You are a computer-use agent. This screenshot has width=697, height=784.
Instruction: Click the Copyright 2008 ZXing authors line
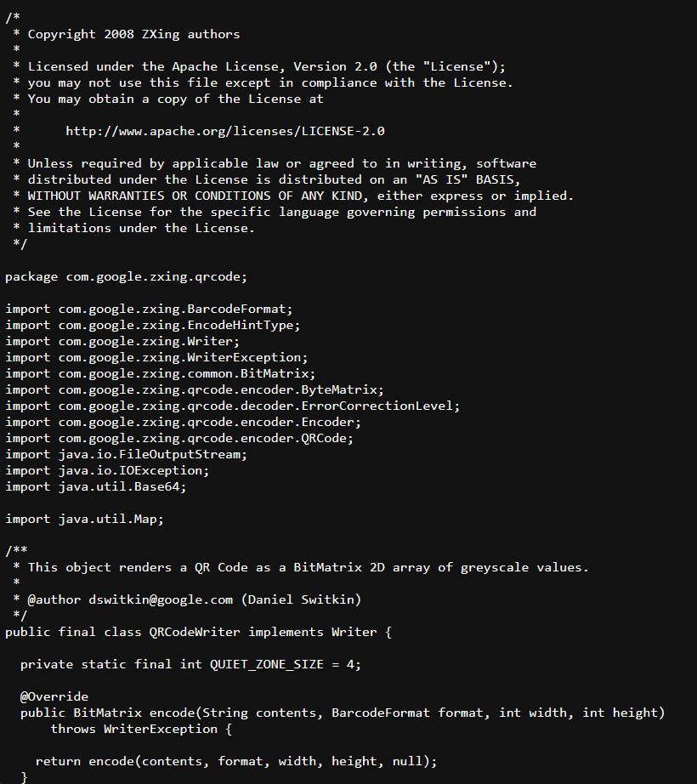(133, 35)
